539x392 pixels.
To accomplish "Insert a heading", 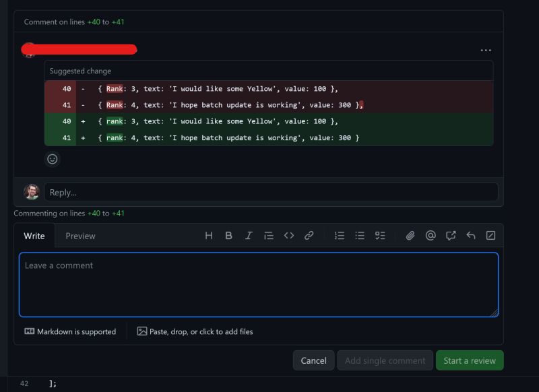I will [209, 235].
